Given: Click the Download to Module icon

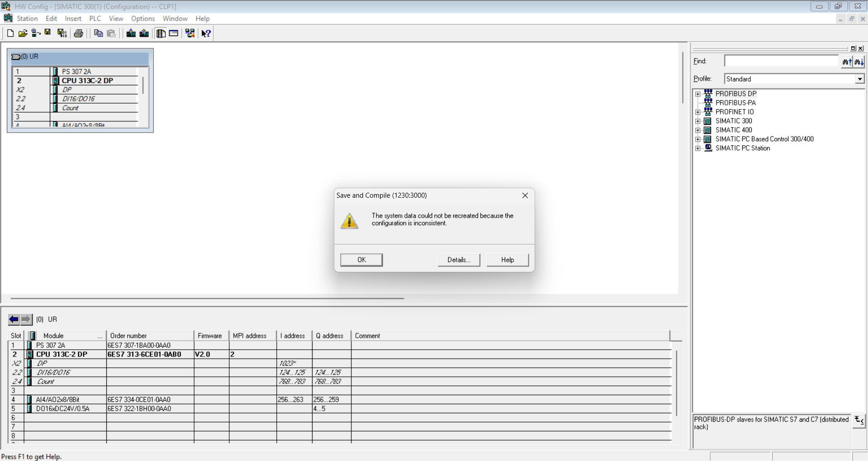Looking at the screenshot, I should (131, 33).
